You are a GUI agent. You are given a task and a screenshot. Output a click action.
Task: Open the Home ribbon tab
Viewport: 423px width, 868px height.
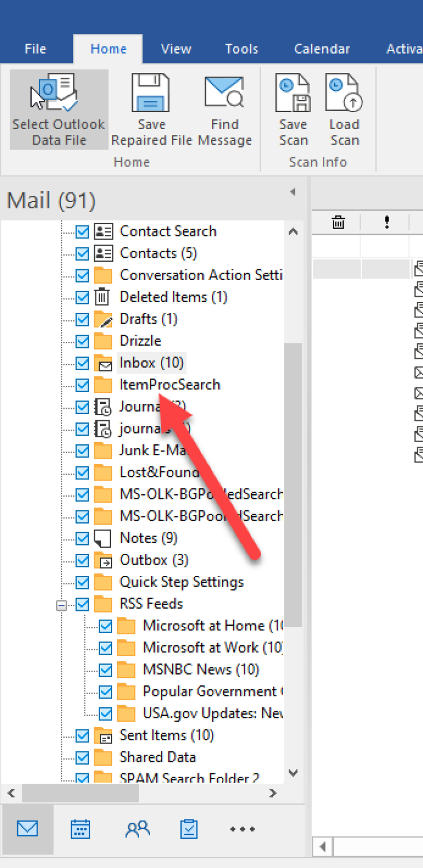point(108,49)
